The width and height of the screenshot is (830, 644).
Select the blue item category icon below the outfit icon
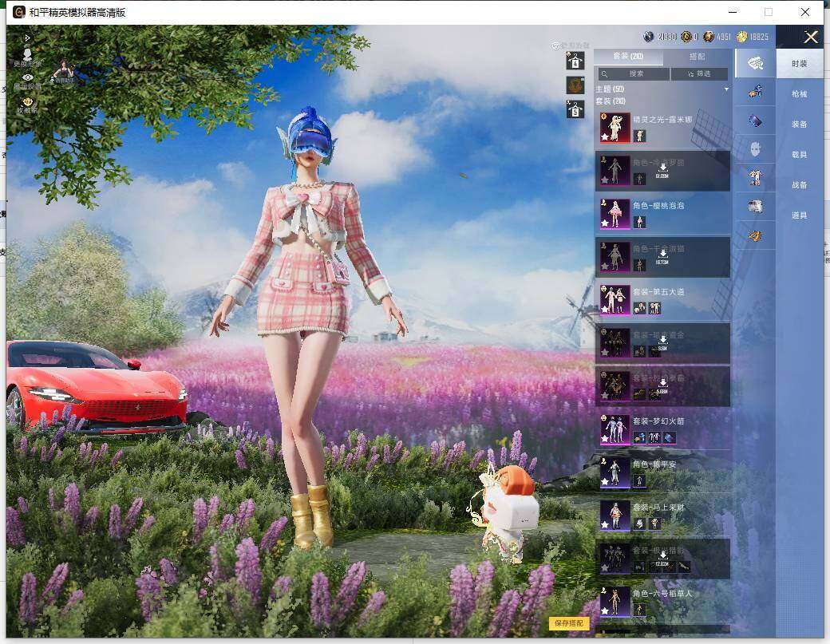(x=755, y=121)
